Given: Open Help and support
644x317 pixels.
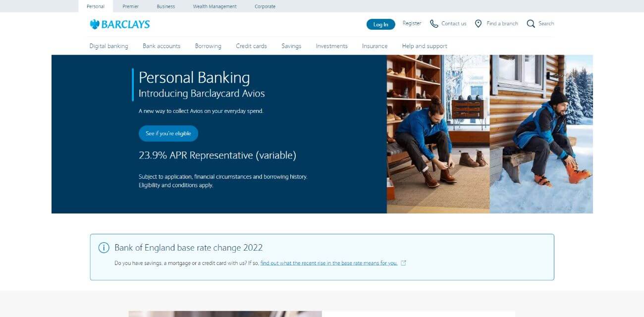Looking at the screenshot, I should click(424, 46).
